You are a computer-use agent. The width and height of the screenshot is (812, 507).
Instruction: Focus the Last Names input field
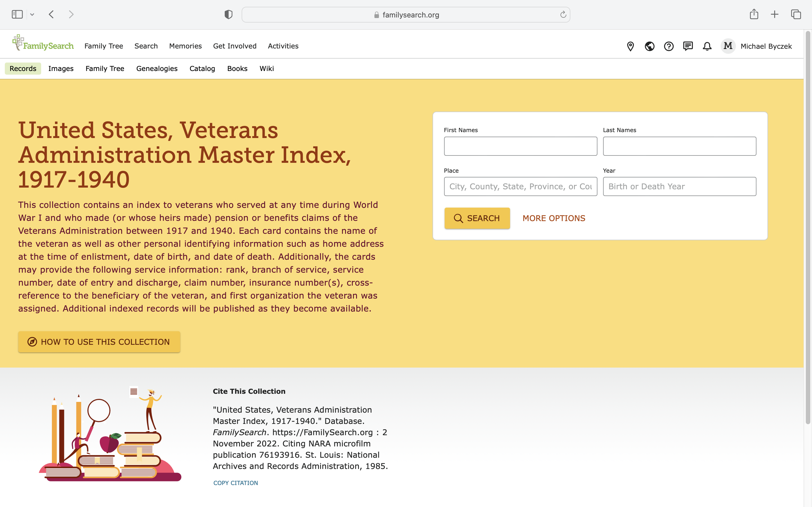pyautogui.click(x=679, y=146)
